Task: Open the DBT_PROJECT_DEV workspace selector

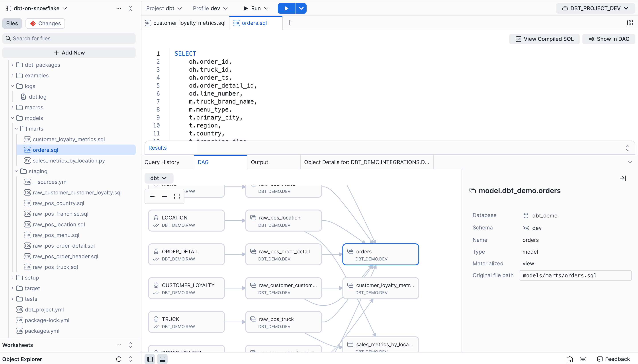Action: point(595,8)
